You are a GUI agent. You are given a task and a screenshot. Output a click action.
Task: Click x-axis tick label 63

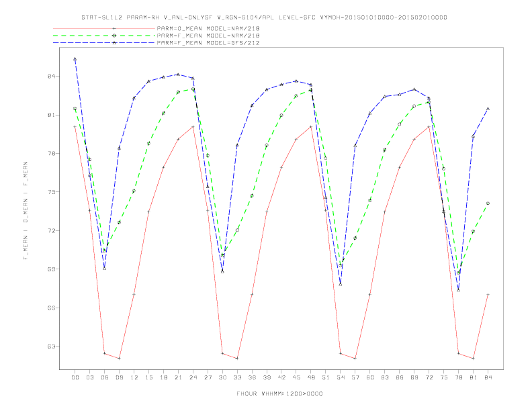point(385,377)
